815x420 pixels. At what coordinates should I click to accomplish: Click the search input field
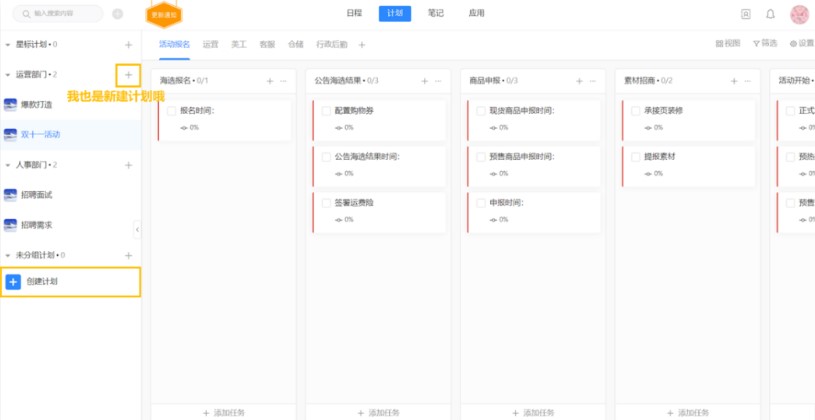pyautogui.click(x=60, y=14)
